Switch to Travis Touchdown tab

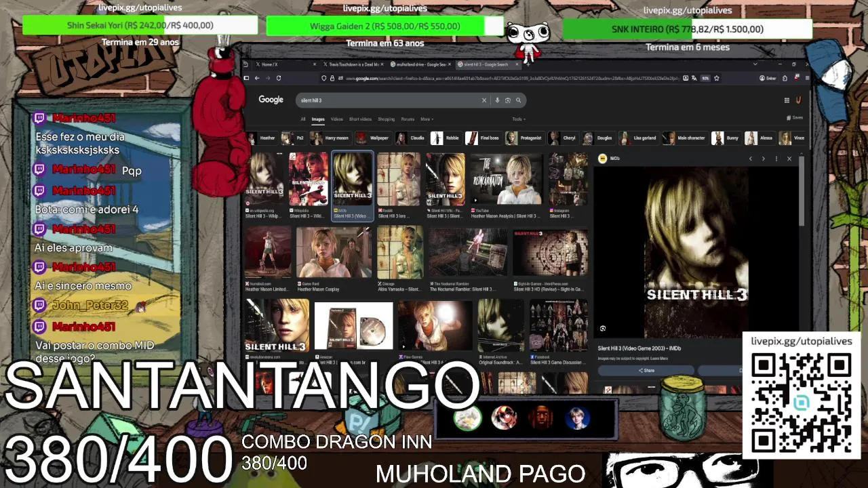pyautogui.click(x=353, y=64)
